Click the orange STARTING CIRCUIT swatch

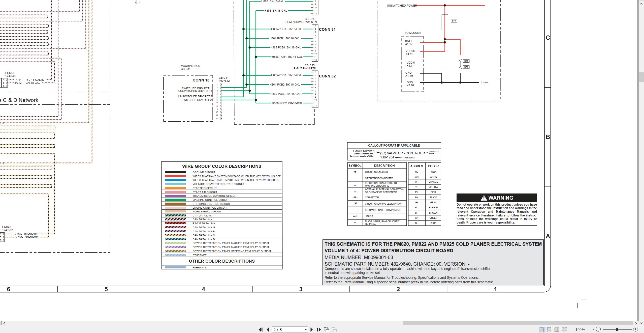click(x=175, y=188)
